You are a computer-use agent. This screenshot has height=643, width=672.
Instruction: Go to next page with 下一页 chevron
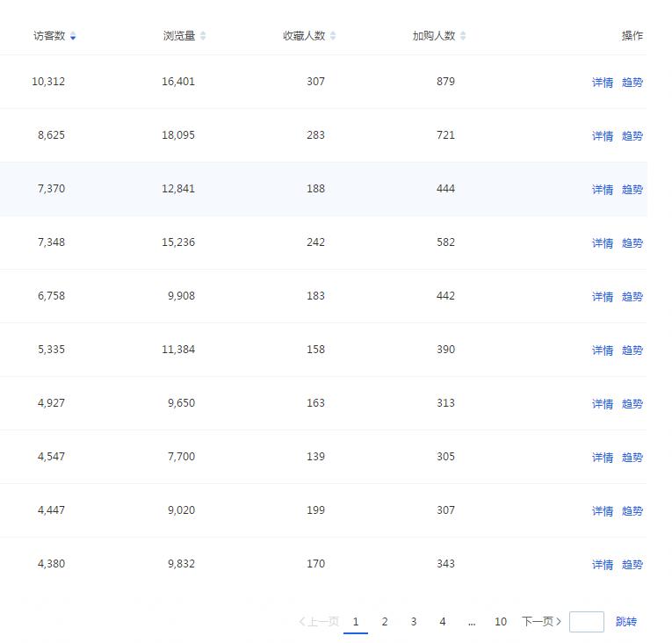pyautogui.click(x=559, y=622)
